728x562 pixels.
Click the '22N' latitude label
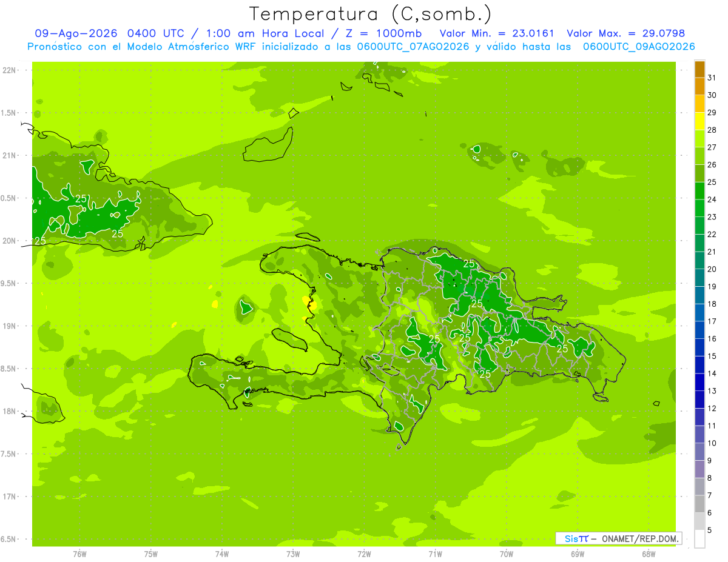click(x=9, y=70)
